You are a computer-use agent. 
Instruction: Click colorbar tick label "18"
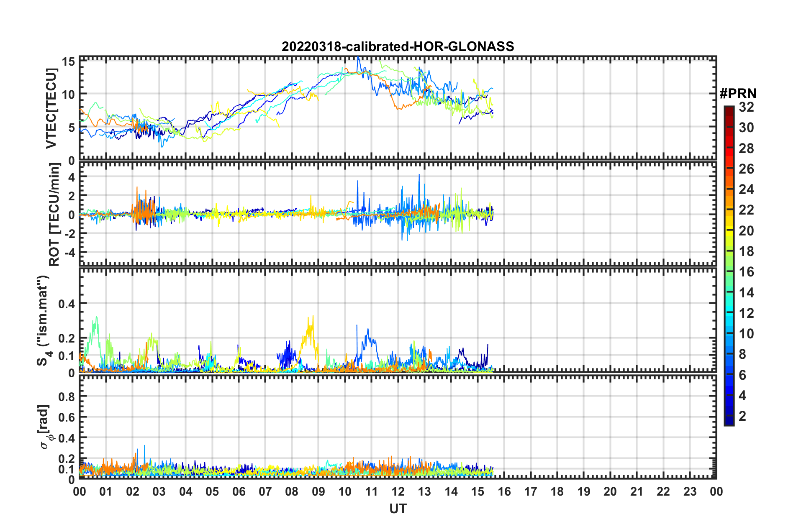tap(746, 251)
